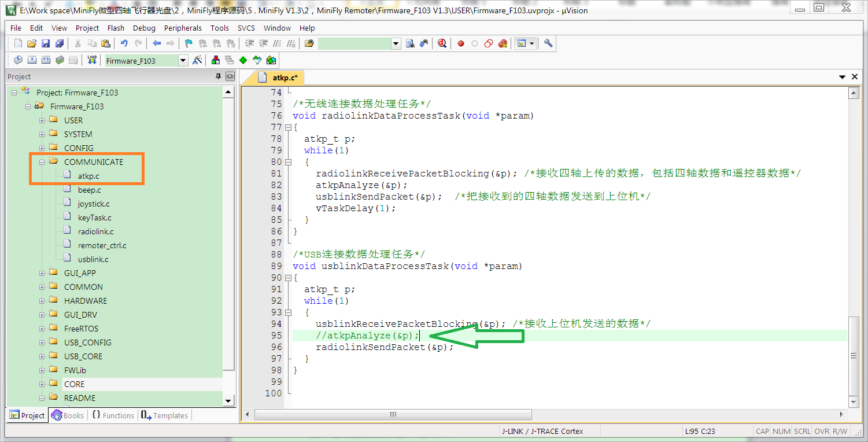The height and width of the screenshot is (442, 868).
Task: Click the Batch Build green layers icon
Action: pos(60,60)
